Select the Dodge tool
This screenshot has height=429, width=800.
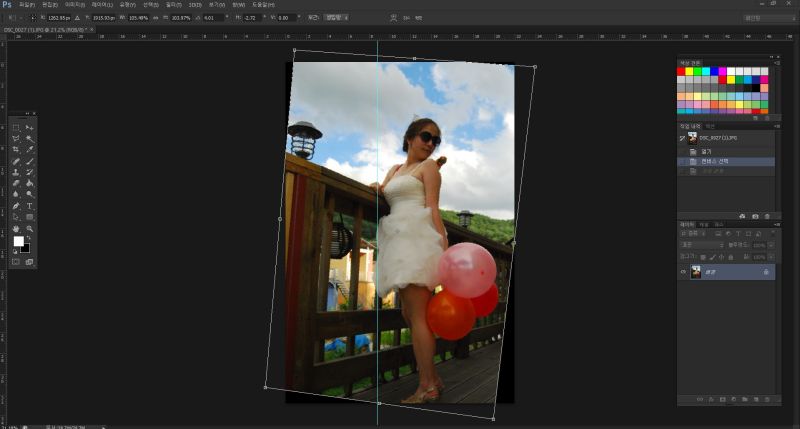click(x=30, y=194)
